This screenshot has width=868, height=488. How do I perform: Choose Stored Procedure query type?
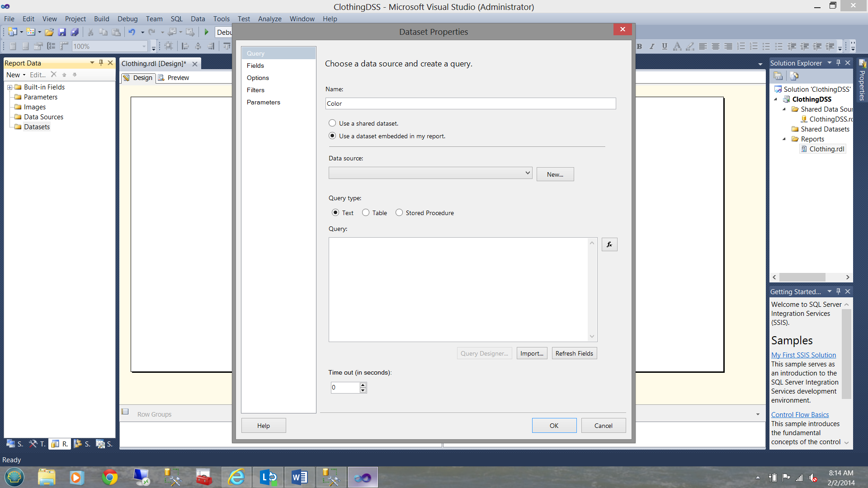point(399,212)
